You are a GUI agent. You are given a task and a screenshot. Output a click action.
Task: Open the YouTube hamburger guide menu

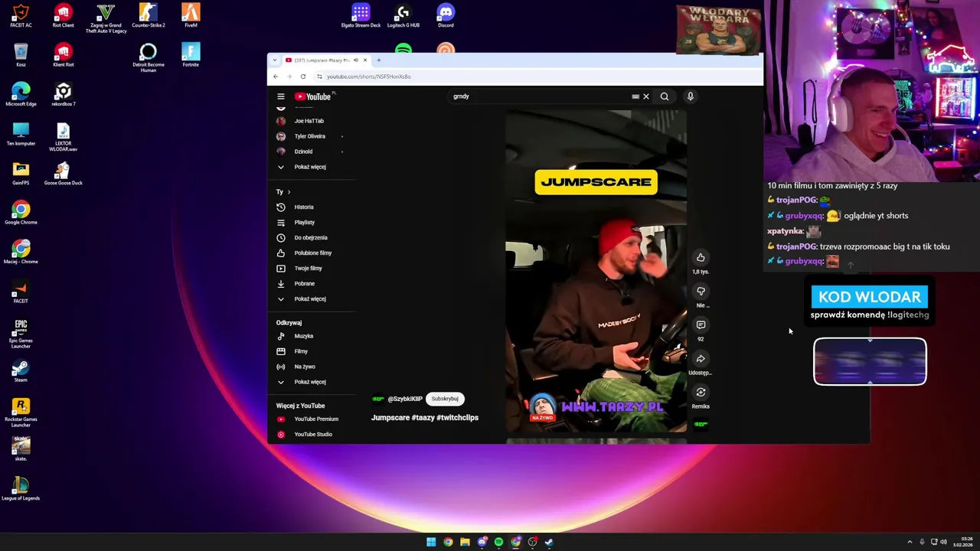pyautogui.click(x=281, y=96)
